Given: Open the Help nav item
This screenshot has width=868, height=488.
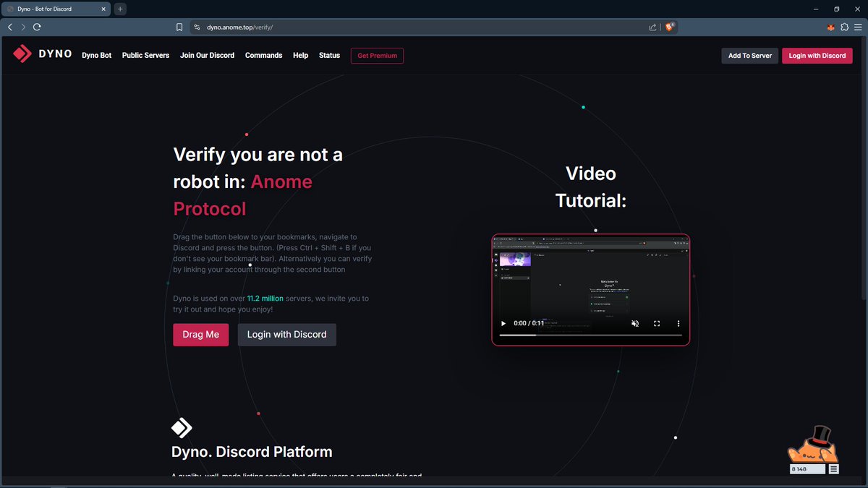Looking at the screenshot, I should pos(300,55).
